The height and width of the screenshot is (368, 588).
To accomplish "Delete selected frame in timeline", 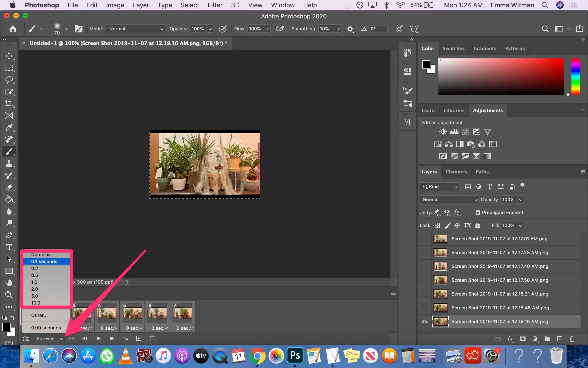I will point(152,338).
